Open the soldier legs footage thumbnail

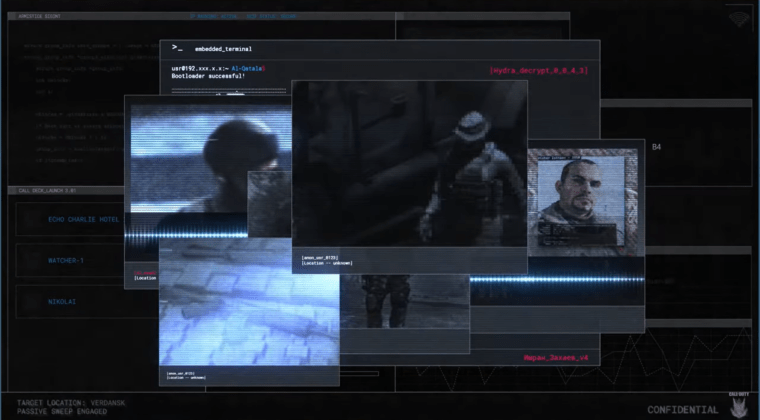tap(405, 301)
